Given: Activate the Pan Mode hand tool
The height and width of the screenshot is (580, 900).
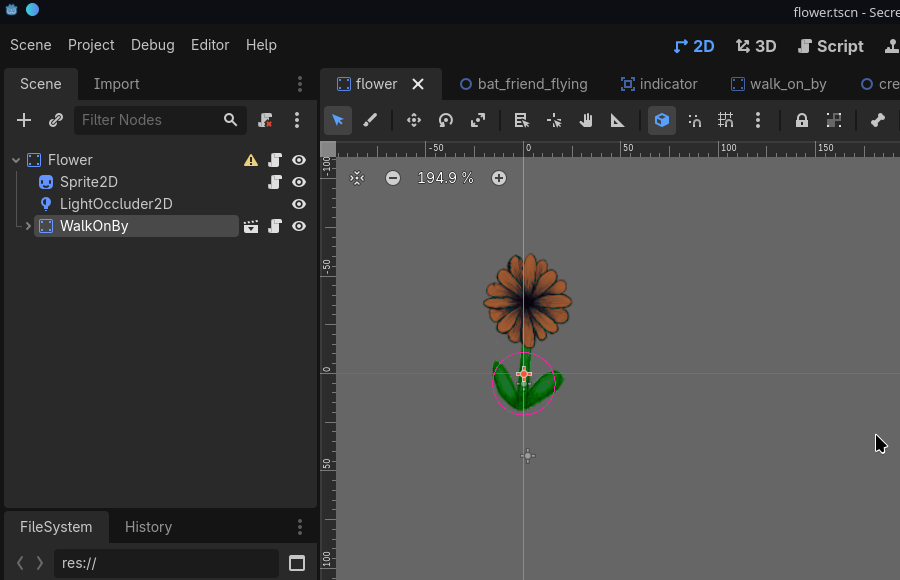Looking at the screenshot, I should coord(585,120).
